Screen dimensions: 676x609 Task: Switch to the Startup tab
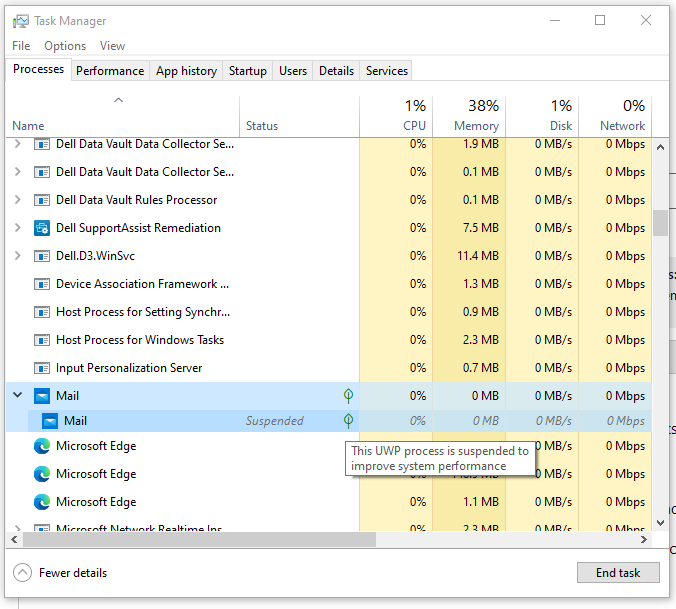[247, 71]
